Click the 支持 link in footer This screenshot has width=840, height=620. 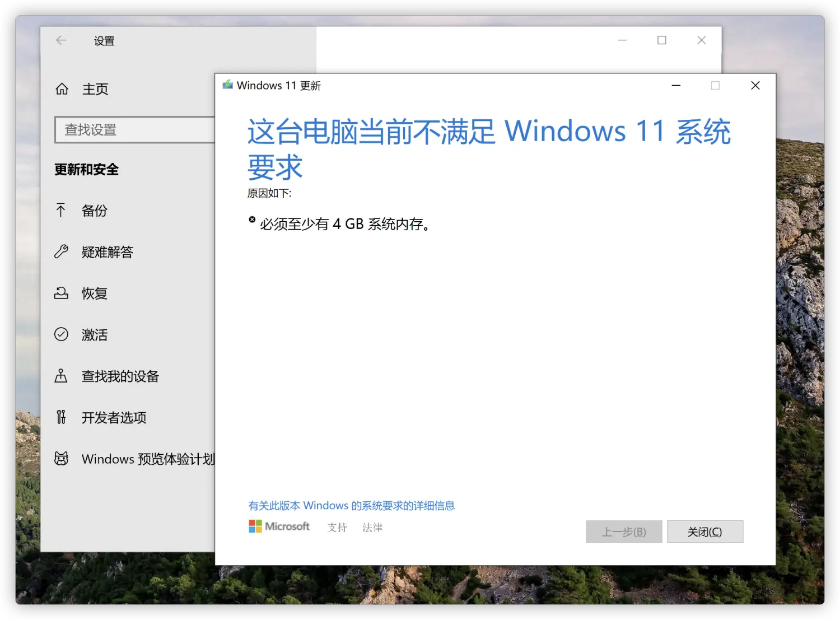tap(337, 527)
